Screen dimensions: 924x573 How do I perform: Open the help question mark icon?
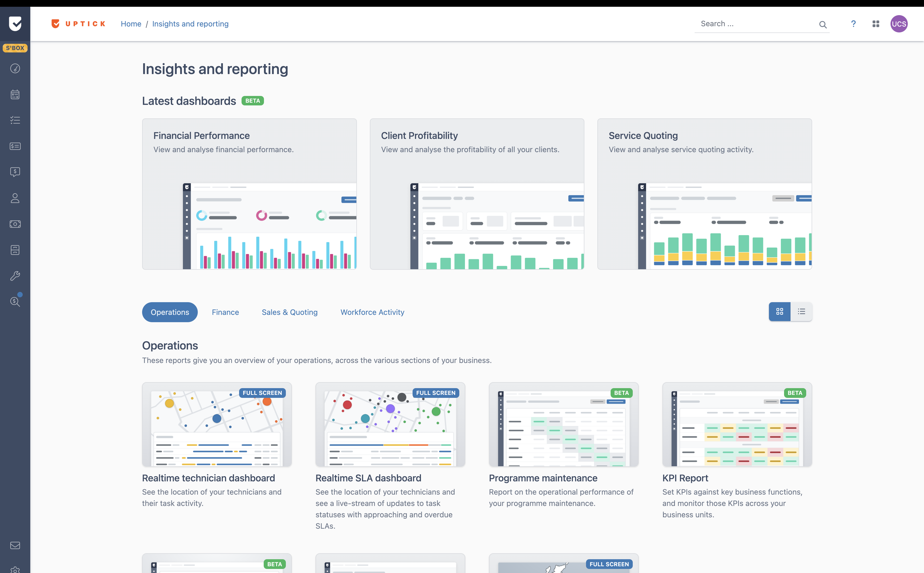coord(853,24)
